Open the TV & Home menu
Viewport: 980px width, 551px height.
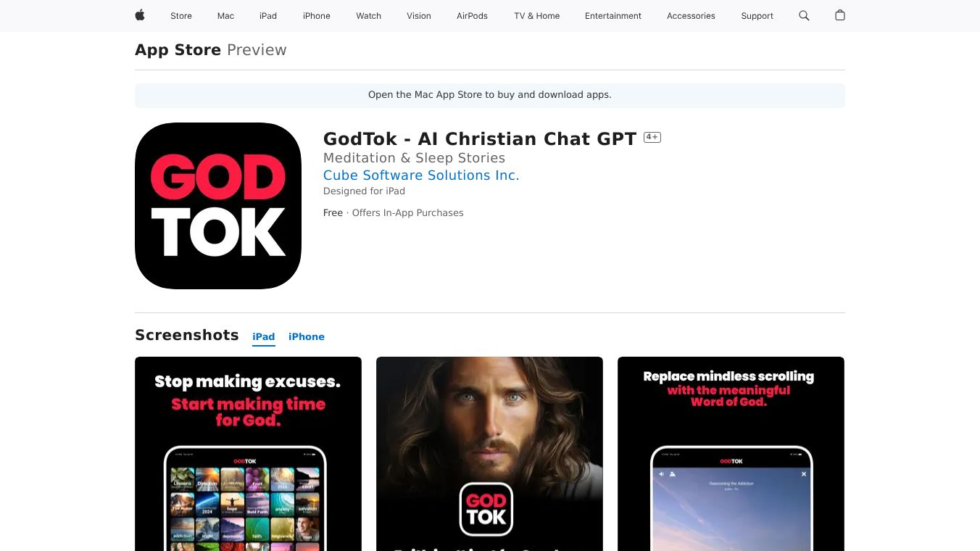click(x=537, y=16)
